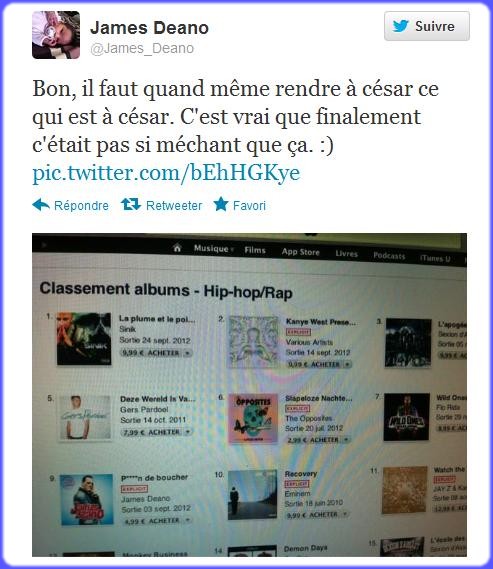Open the Podcasts tab
This screenshot has width=493, height=569.
(x=389, y=256)
